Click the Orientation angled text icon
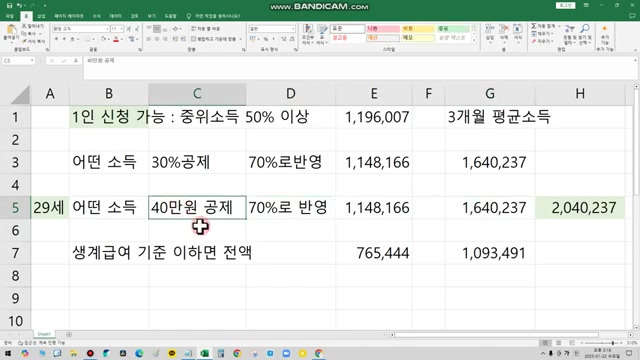This screenshot has width=640, height=360. [x=176, y=29]
